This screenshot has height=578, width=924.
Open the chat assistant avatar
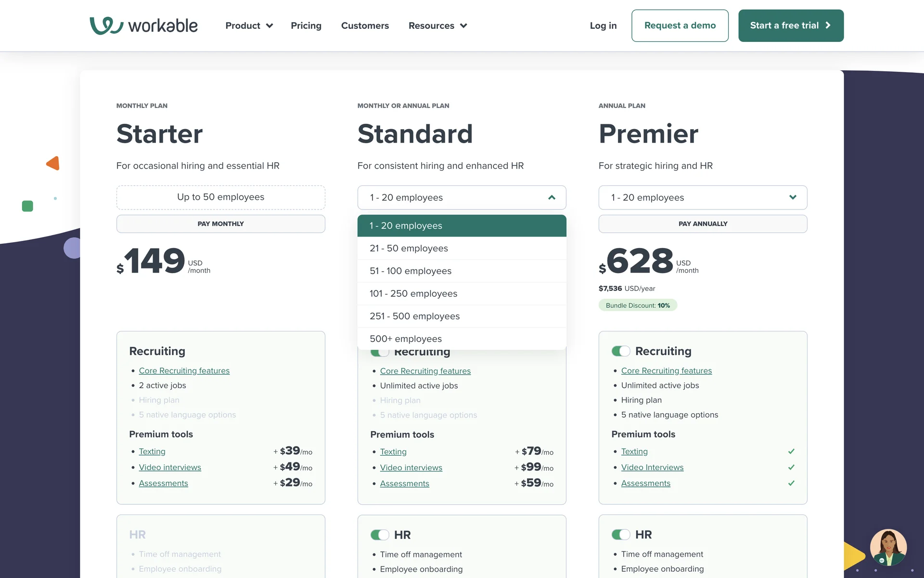[888, 548]
